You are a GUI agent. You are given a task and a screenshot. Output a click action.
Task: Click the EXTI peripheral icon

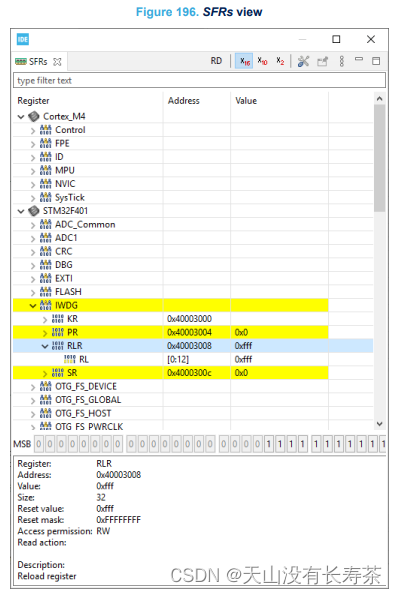click(45, 278)
